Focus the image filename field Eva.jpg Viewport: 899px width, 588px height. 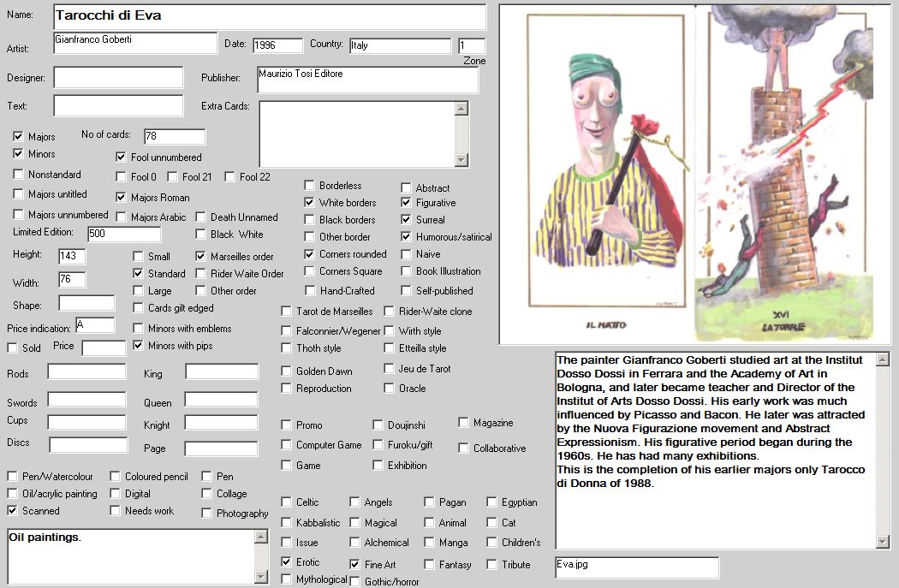pos(636,567)
